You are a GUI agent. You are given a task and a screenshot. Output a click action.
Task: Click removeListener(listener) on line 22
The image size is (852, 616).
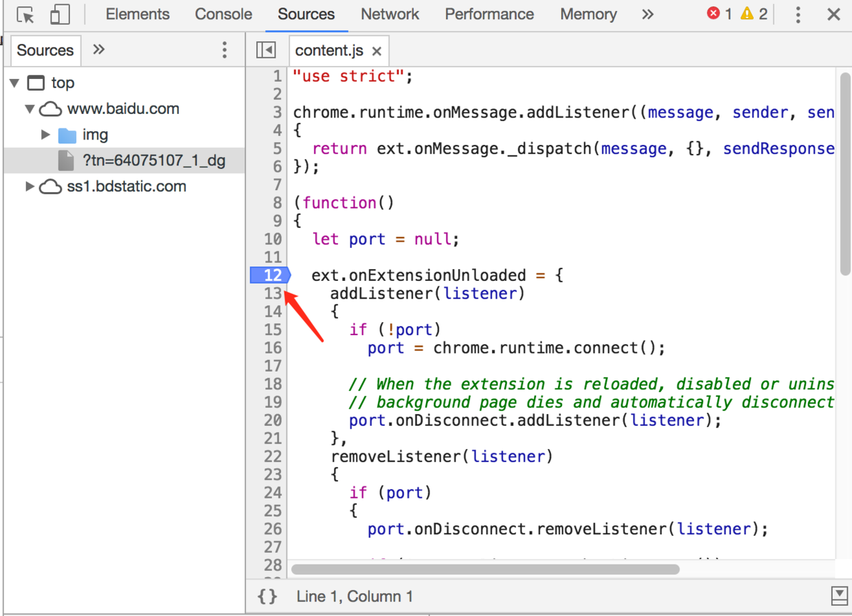[442, 457]
